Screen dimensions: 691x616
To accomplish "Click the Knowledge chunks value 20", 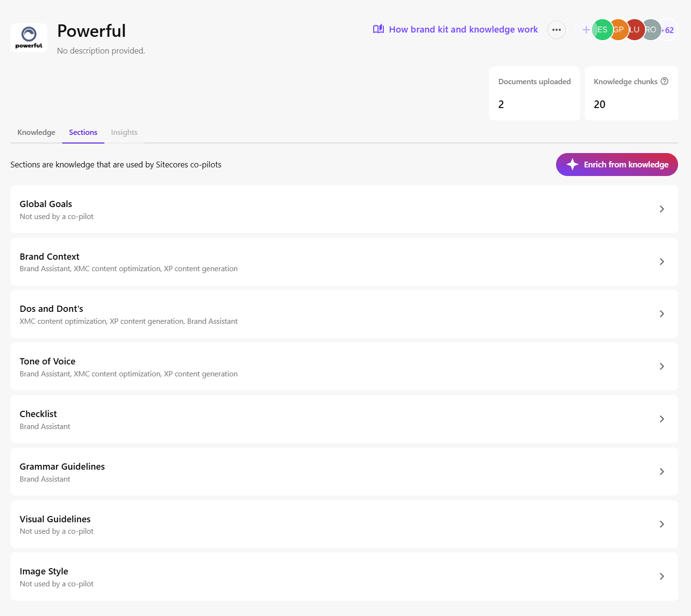I will (600, 104).
